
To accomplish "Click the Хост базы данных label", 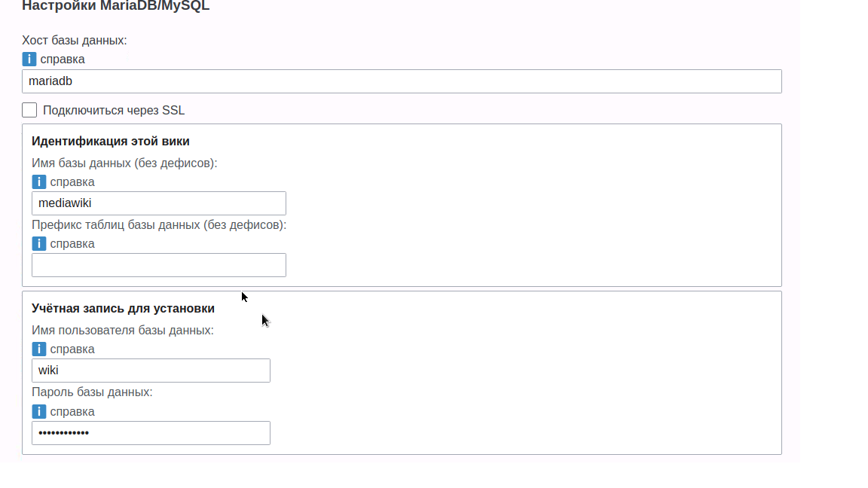I will point(75,40).
